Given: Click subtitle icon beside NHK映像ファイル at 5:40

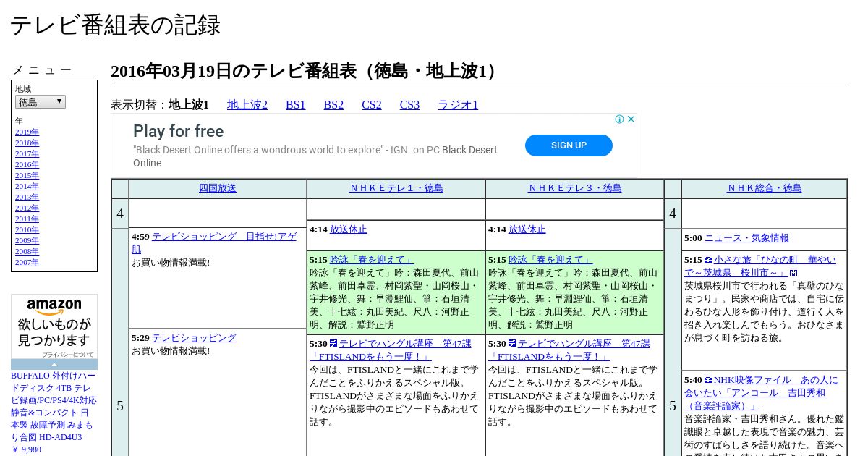Looking at the screenshot, I should point(708,379).
